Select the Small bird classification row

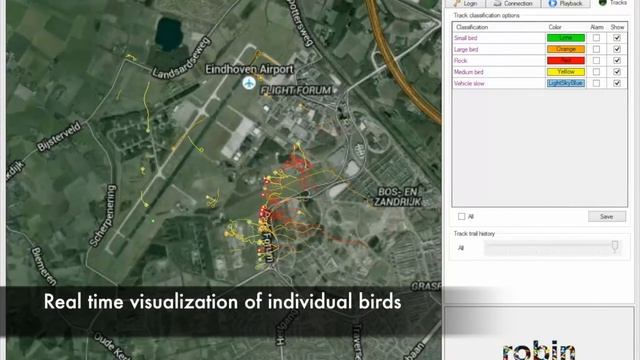click(540, 38)
